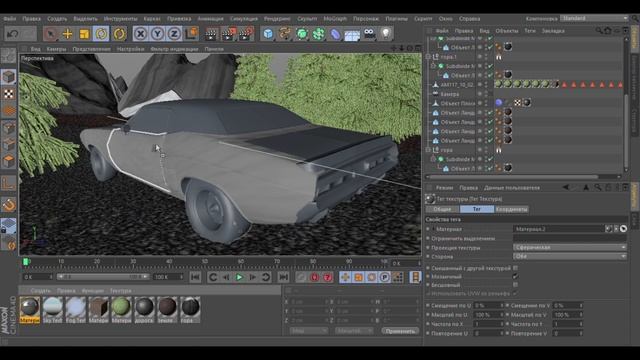Jump to the timeline start
This screenshot has height=360, width=640.
coord(195,277)
